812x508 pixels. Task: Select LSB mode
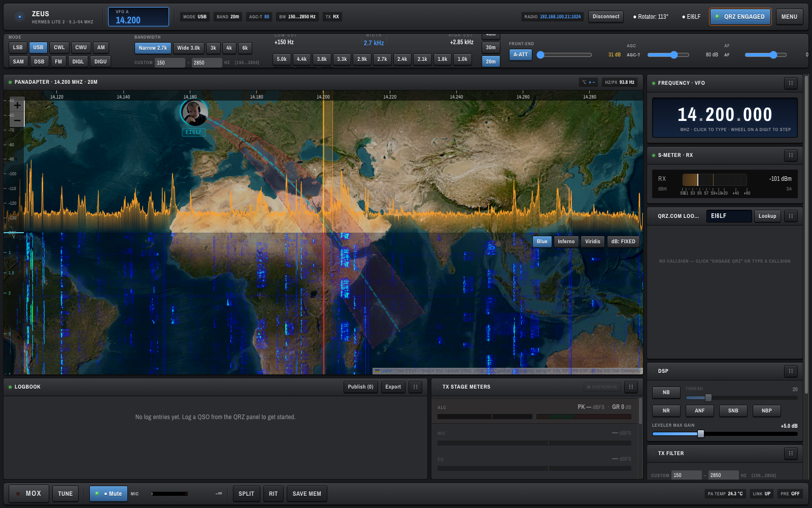[x=18, y=48]
